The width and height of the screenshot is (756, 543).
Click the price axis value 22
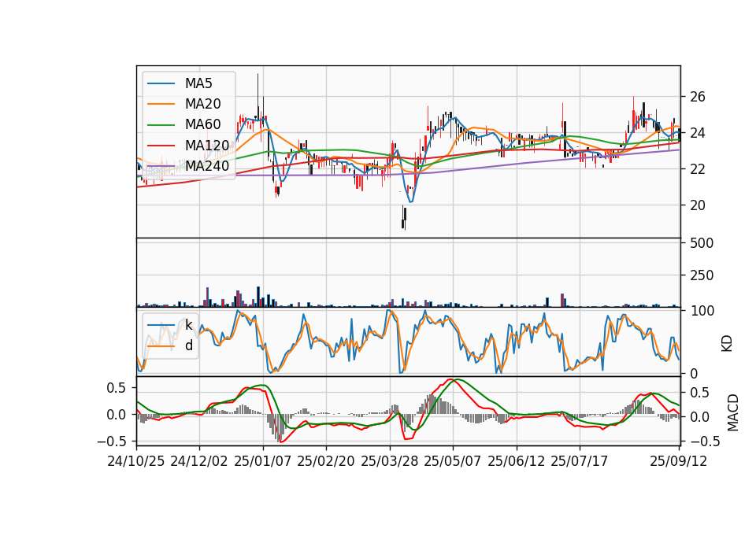pyautogui.click(x=698, y=169)
